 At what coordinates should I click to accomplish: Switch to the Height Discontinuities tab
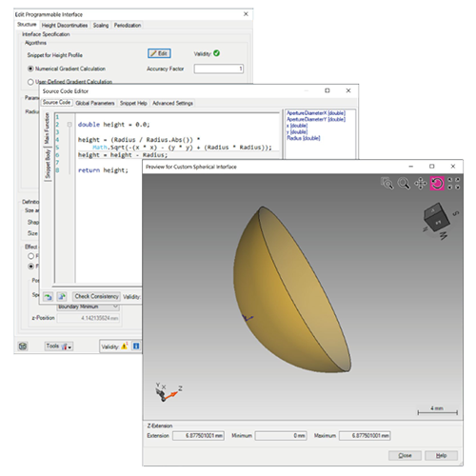(x=65, y=25)
